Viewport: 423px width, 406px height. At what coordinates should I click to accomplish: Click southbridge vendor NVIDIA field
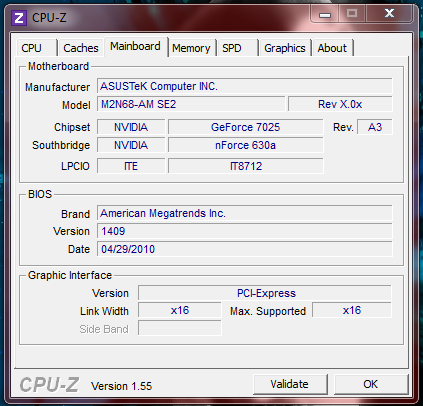click(x=131, y=145)
